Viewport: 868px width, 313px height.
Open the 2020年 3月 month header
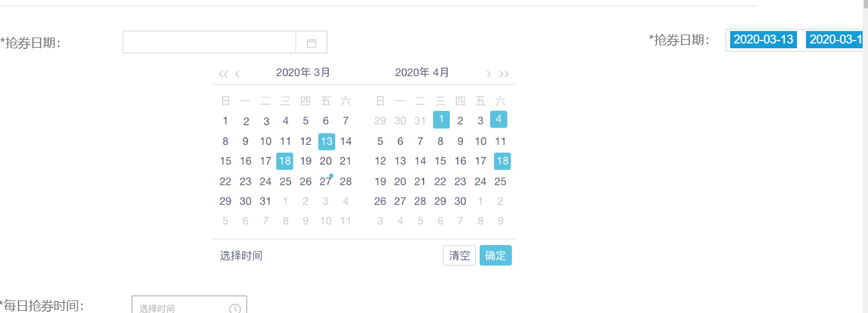pos(303,73)
